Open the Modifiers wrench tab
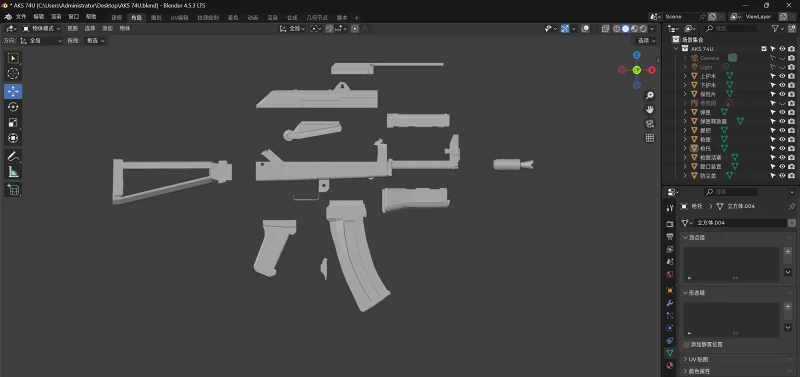800x377 pixels. 670,303
